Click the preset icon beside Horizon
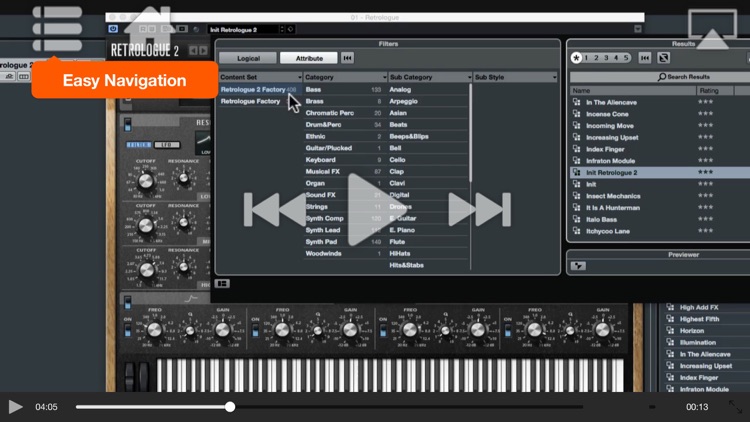 [x=670, y=331]
